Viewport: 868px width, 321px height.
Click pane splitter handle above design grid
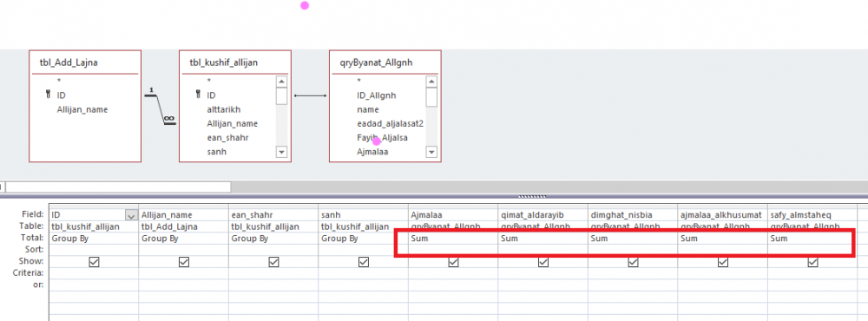532,196
